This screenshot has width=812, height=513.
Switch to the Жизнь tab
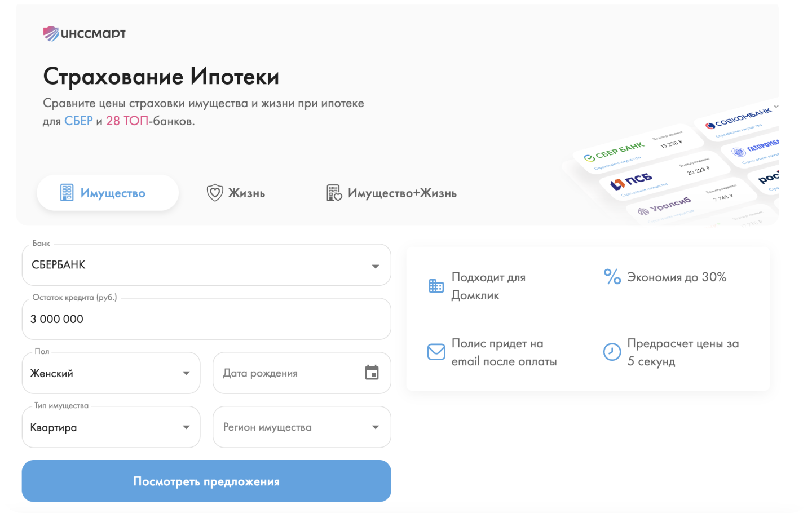236,193
